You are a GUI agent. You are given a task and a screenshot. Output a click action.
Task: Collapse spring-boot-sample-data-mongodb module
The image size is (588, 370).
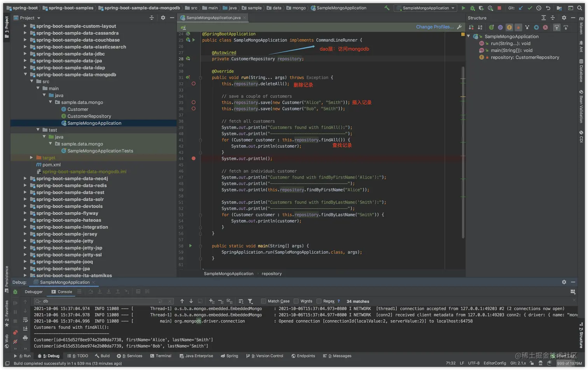point(25,74)
